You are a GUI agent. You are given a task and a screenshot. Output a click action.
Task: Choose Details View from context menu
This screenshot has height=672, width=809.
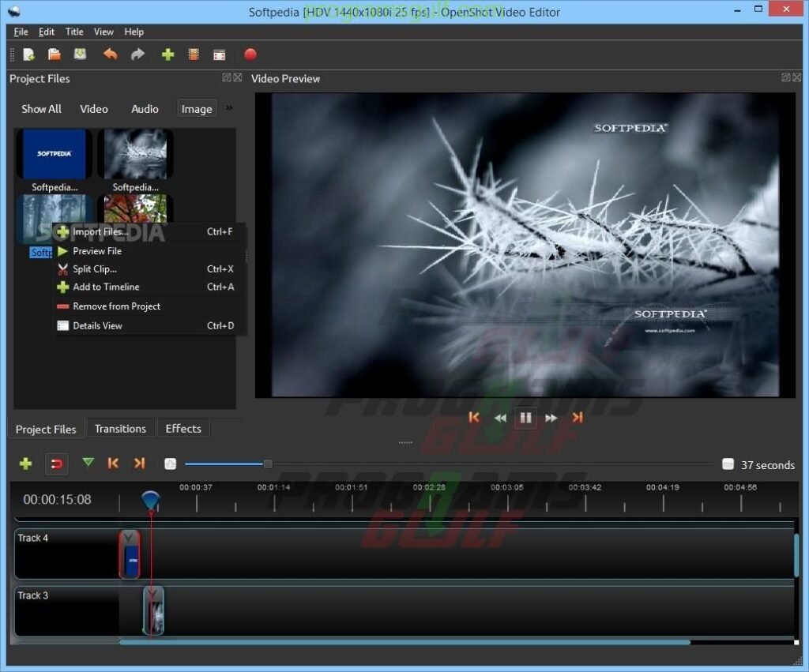(x=149, y=326)
